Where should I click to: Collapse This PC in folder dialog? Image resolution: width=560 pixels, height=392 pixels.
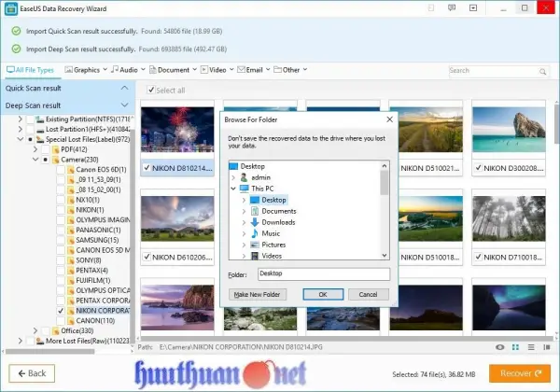tap(233, 189)
